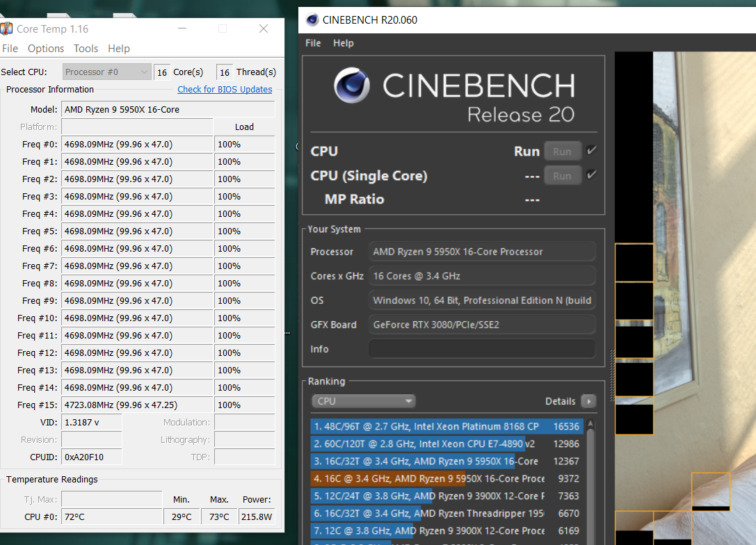
Task: Open Core Temp Help menu
Action: (x=119, y=49)
